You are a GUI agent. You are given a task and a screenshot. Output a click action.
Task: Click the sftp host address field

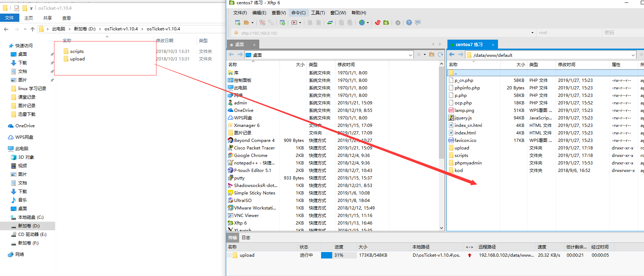383,33
